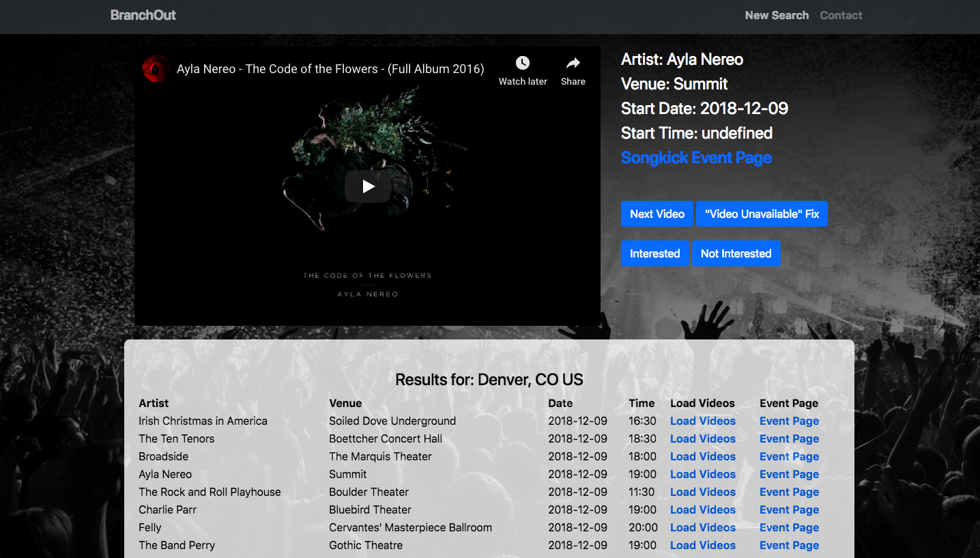Click "Cervantes' Masterpiece Ballroom" venue cell
Screen dimensions: 980x558
410,527
